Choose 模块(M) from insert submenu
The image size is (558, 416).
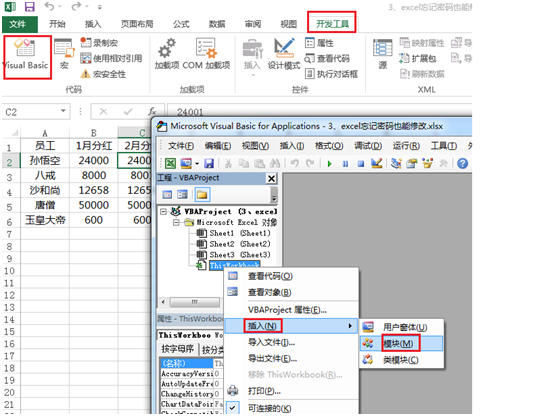pos(401,343)
